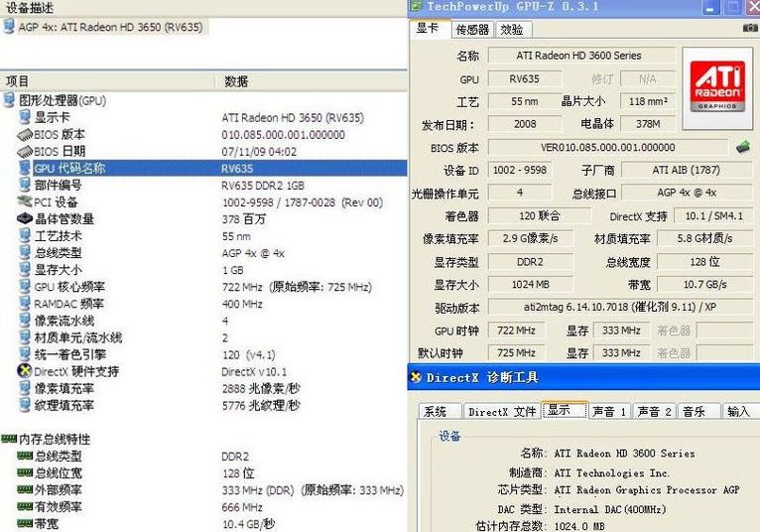Click the chip icon beside BIOS 日期
The width and height of the screenshot is (760, 532).
(x=25, y=151)
